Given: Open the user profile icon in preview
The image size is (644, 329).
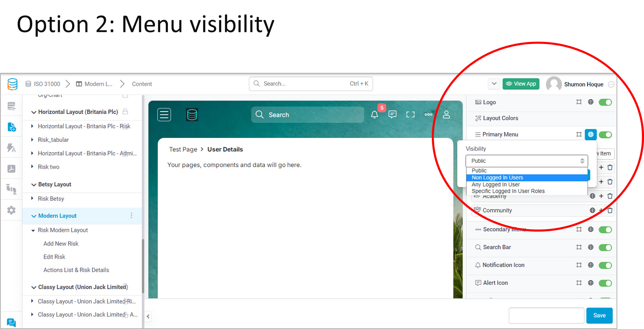Looking at the screenshot, I should (x=447, y=114).
